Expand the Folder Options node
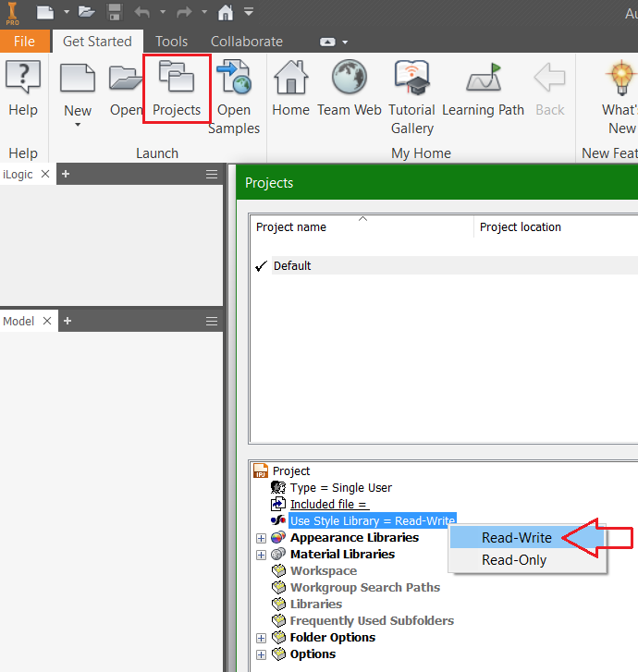Image resolution: width=638 pixels, height=672 pixels. [x=261, y=638]
